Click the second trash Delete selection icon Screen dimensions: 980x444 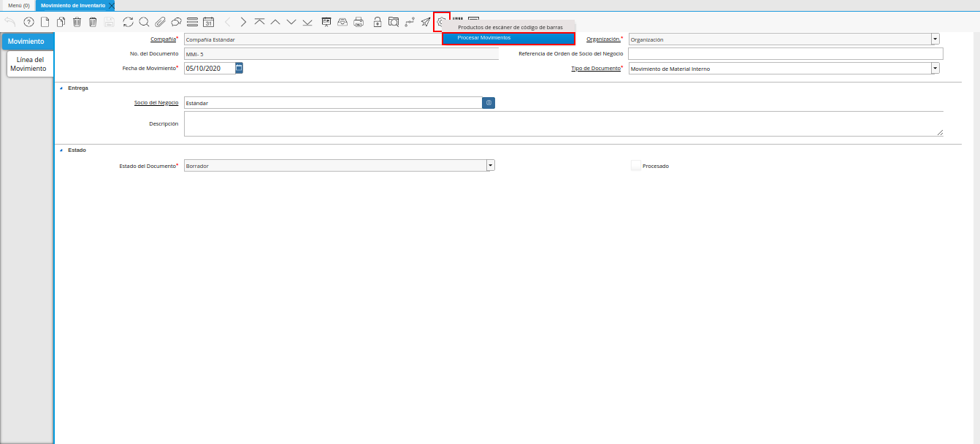click(x=93, y=22)
